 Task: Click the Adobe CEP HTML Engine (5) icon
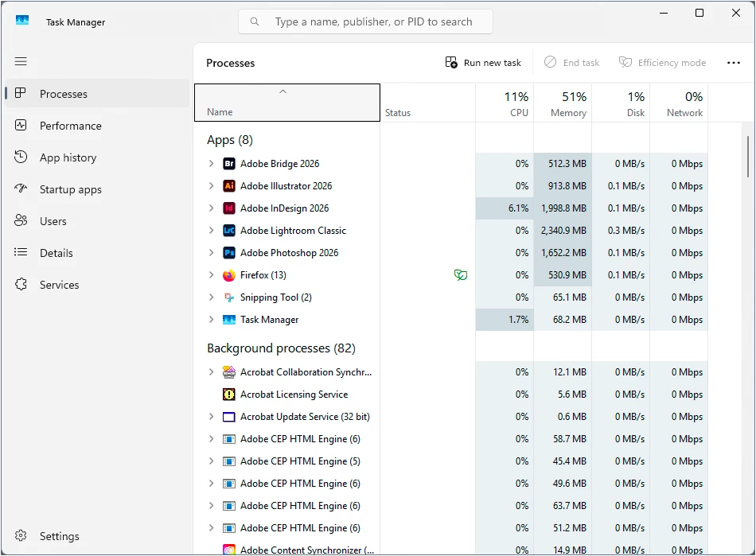click(229, 461)
